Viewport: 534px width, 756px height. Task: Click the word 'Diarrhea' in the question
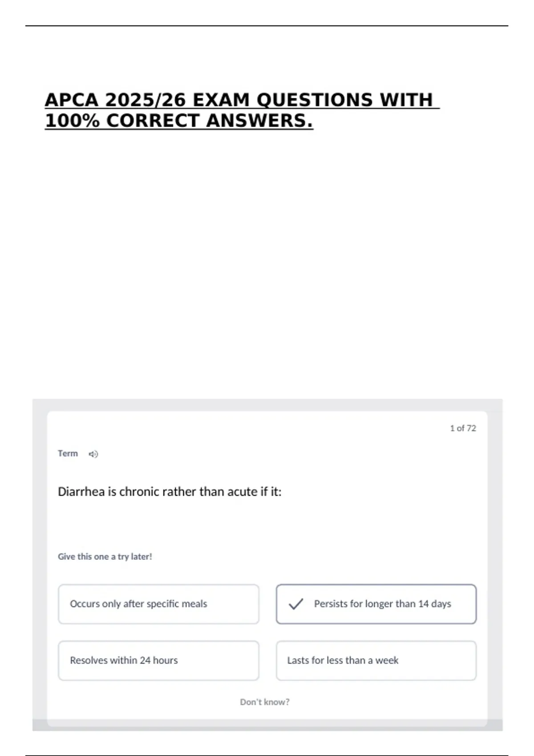81,492
